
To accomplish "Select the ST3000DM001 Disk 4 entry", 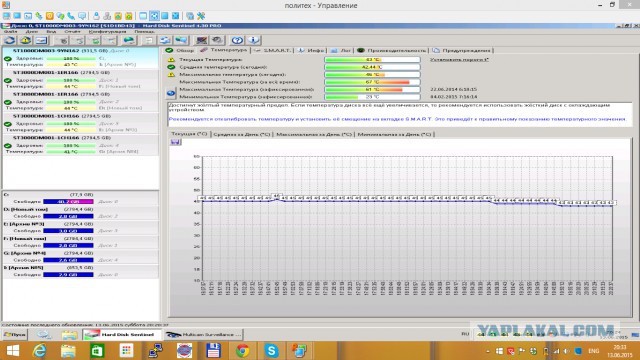I will 80,145.
